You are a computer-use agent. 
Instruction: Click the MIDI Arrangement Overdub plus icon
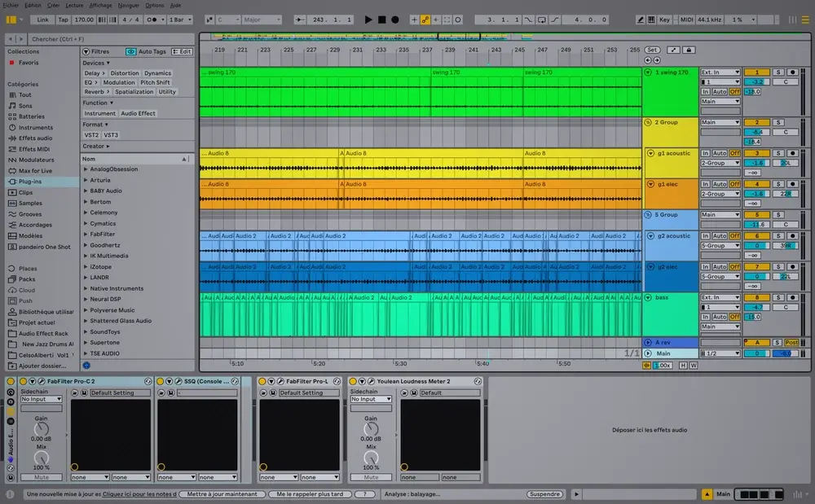[x=414, y=20]
